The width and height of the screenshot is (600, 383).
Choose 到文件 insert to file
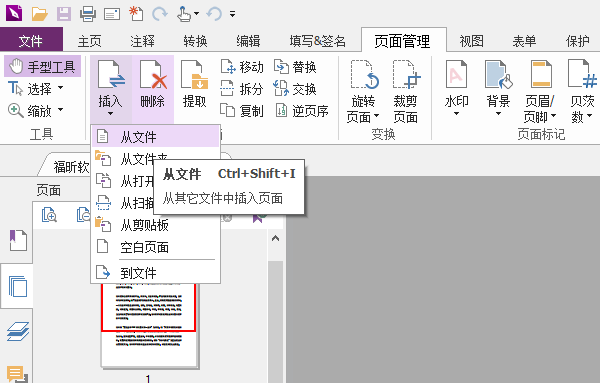coord(156,273)
